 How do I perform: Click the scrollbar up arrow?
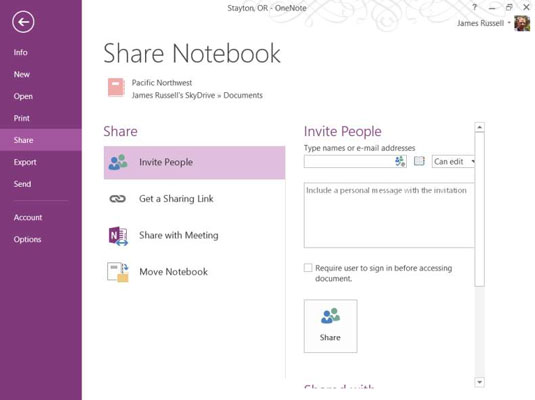(479, 127)
